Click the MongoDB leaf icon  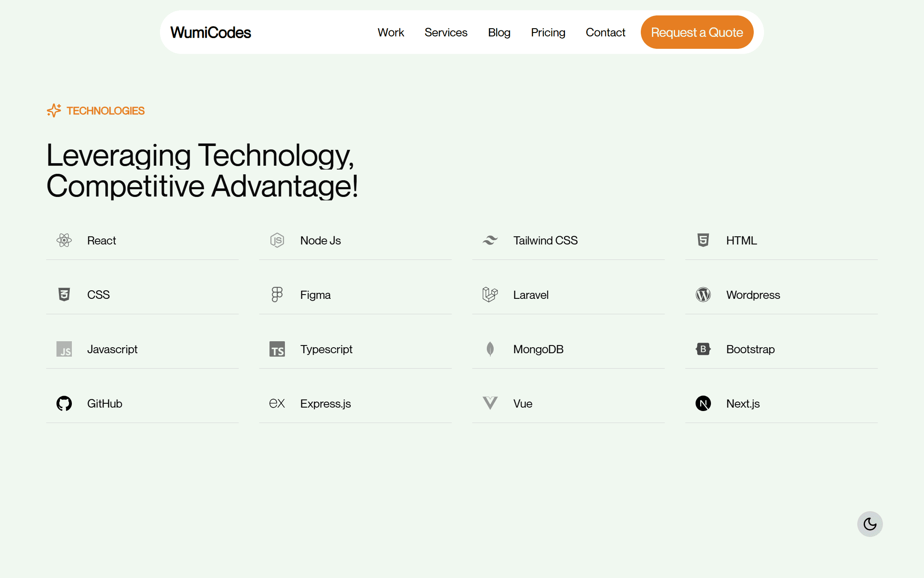(x=490, y=349)
